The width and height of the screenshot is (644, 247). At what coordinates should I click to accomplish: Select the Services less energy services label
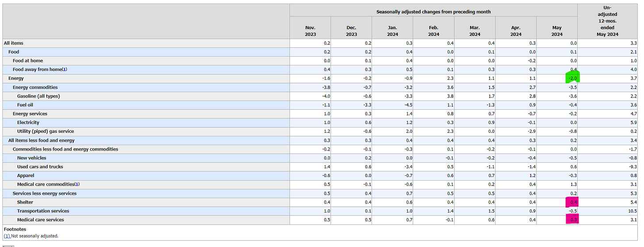coord(45,193)
